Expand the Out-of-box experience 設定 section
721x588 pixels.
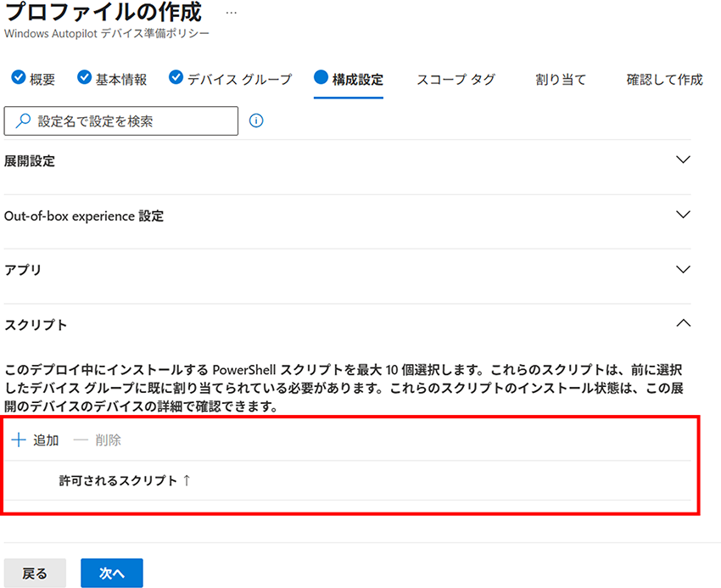(684, 215)
